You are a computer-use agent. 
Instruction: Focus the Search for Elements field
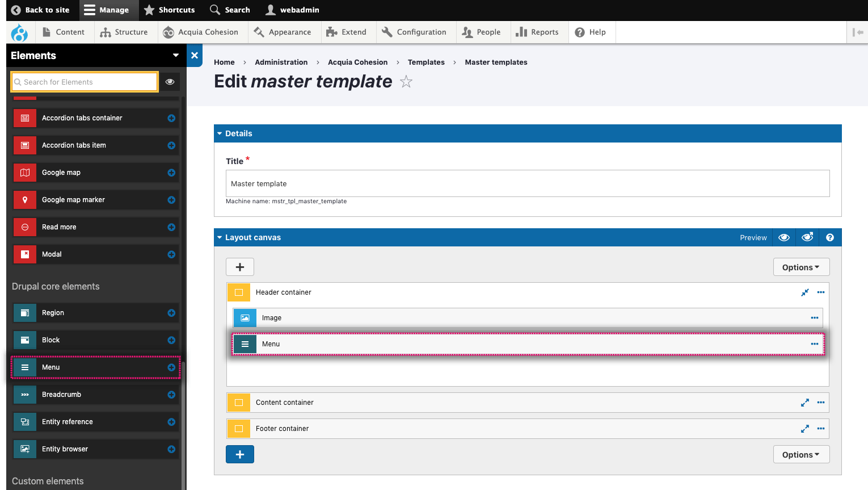point(85,82)
